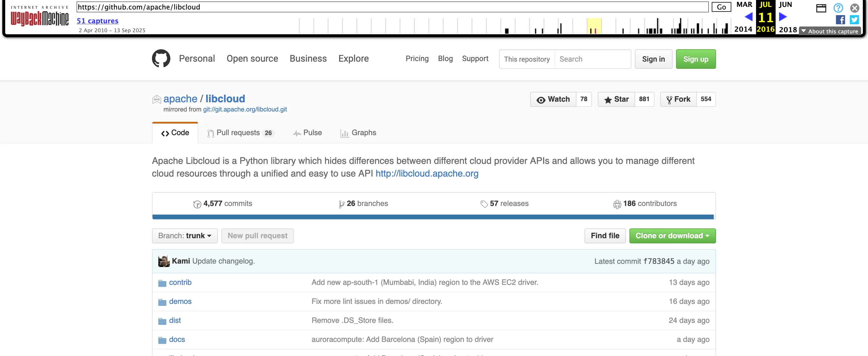Click the contributors people icon
This screenshot has height=356, width=868.
(617, 204)
